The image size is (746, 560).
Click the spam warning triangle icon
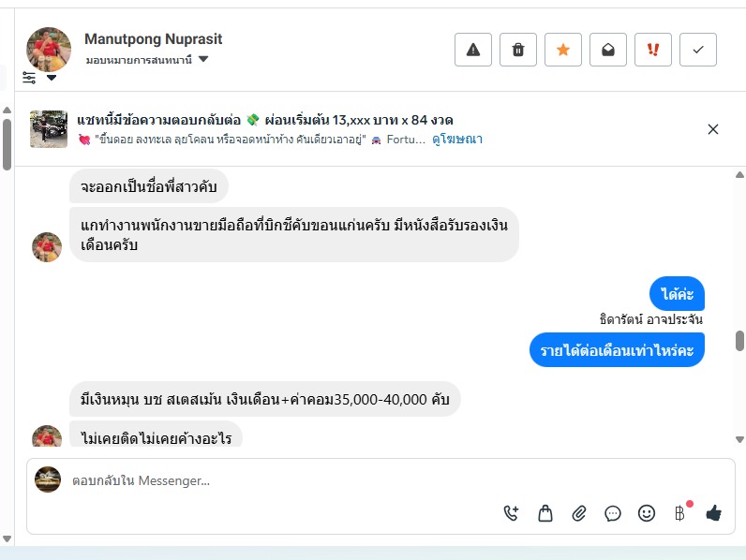point(472,50)
